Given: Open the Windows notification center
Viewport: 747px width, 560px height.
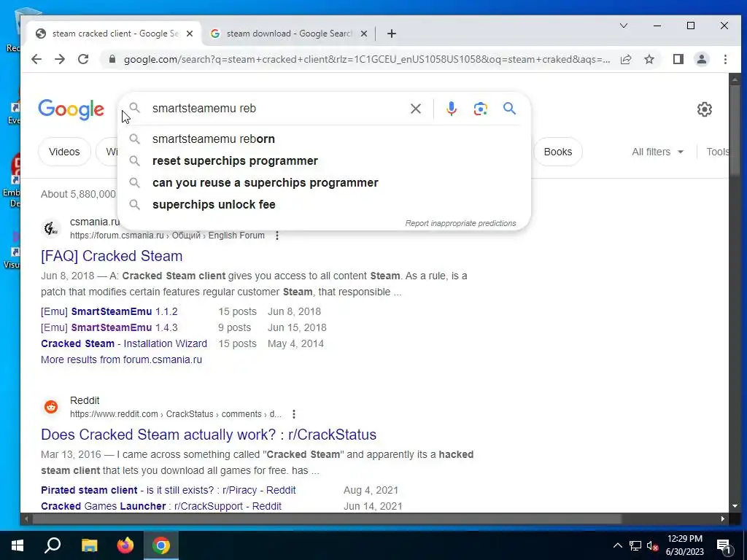Looking at the screenshot, I should [x=724, y=546].
